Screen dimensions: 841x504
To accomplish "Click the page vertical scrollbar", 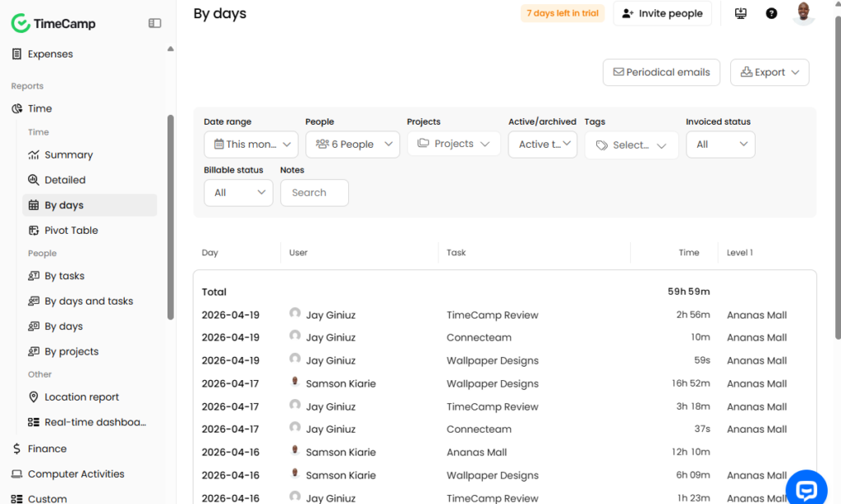I will (838, 177).
